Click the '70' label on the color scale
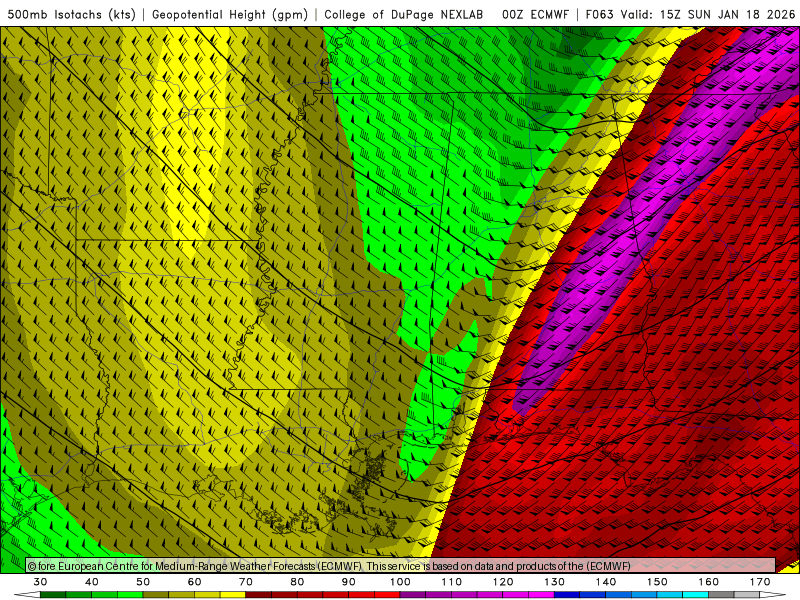The width and height of the screenshot is (800, 600). 246,582
